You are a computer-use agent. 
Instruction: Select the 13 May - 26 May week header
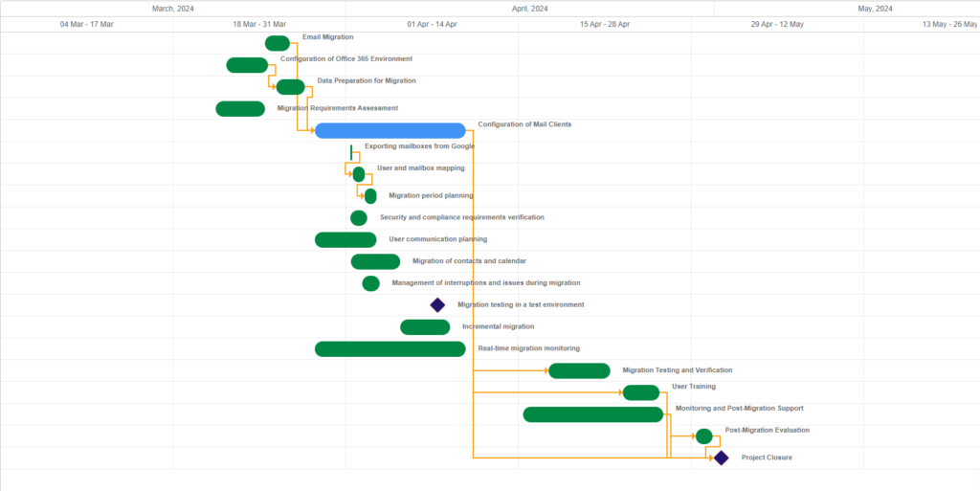pyautogui.click(x=922, y=24)
